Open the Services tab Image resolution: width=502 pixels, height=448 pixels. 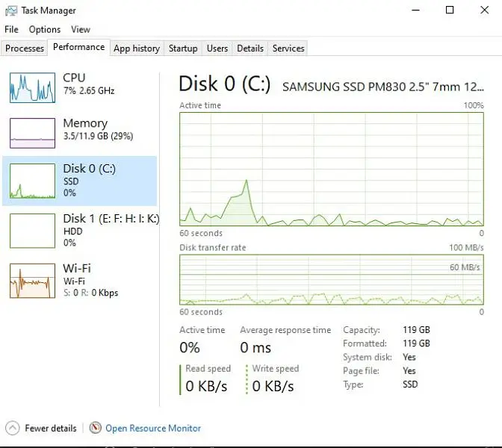(288, 49)
